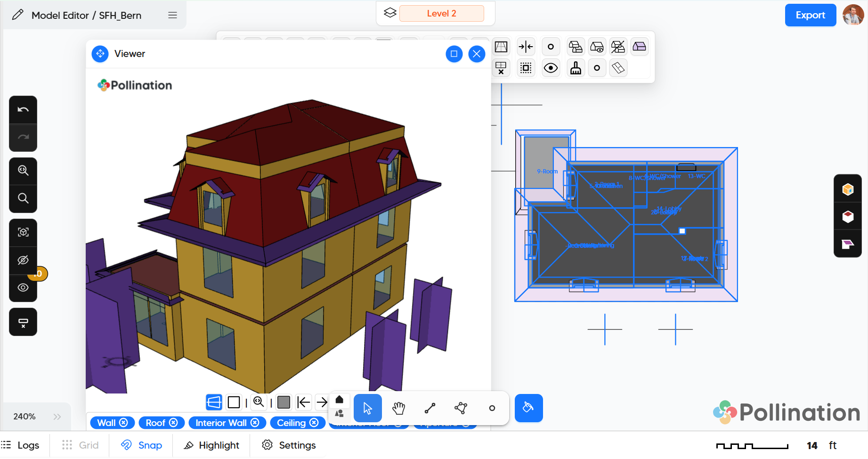Toggle Snap in bottom bar
Viewport: 868px width, 459px height.
click(141, 445)
